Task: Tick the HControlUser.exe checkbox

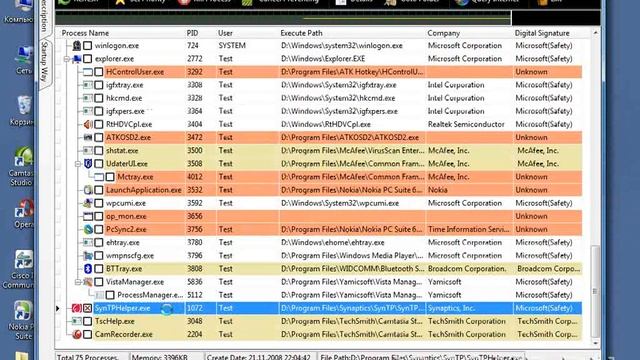Action: (99, 72)
